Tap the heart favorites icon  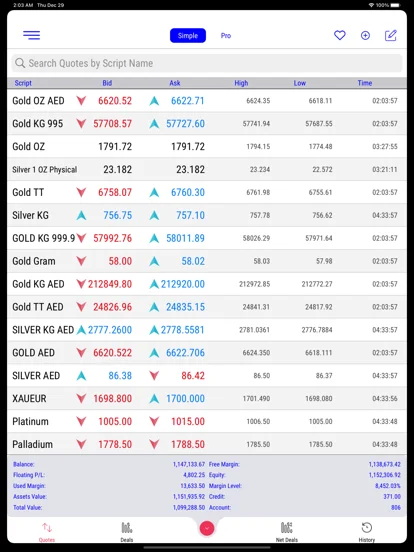point(340,35)
